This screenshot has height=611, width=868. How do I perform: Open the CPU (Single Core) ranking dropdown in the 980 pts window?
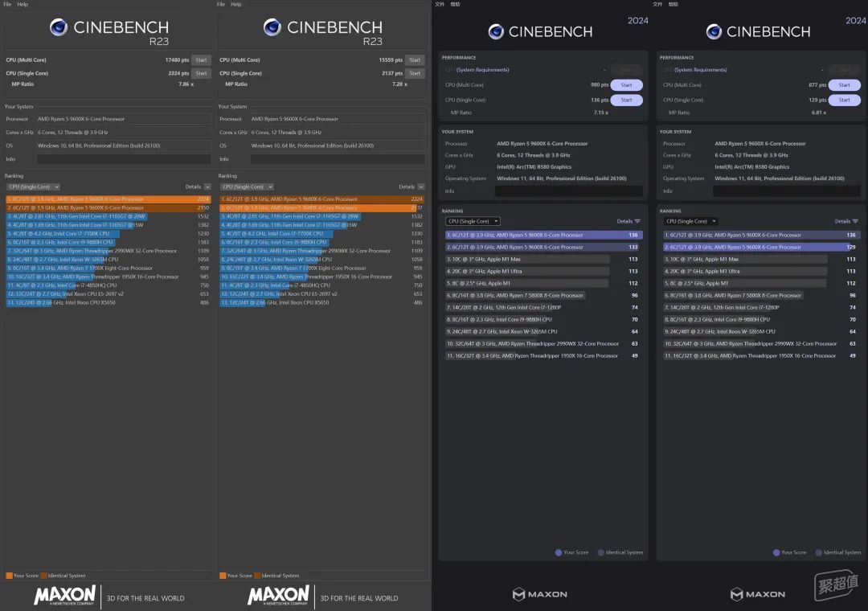(473, 222)
